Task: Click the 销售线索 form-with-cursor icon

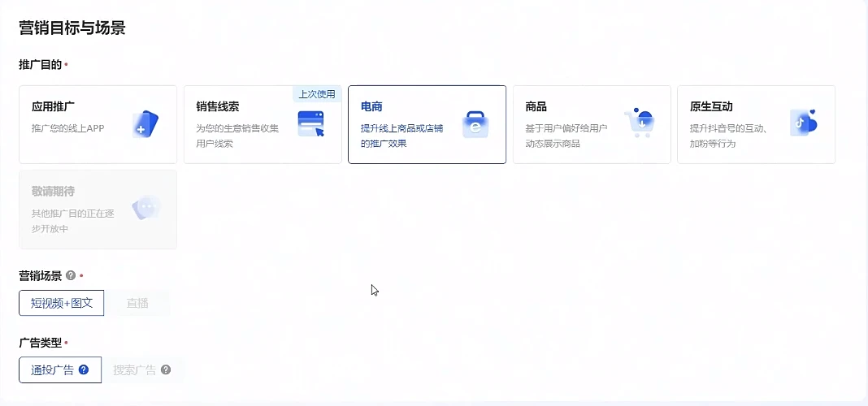Action: (310, 124)
